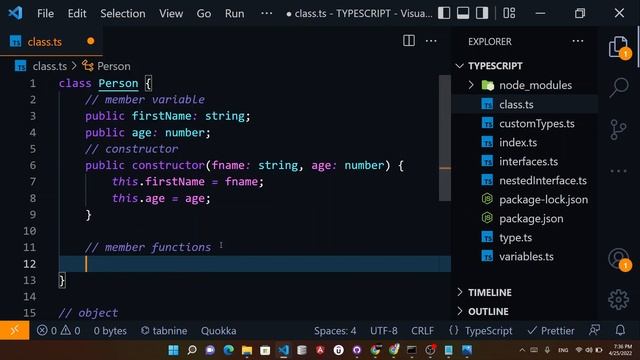
Task: Click the Quokka status item
Action: click(x=218, y=331)
